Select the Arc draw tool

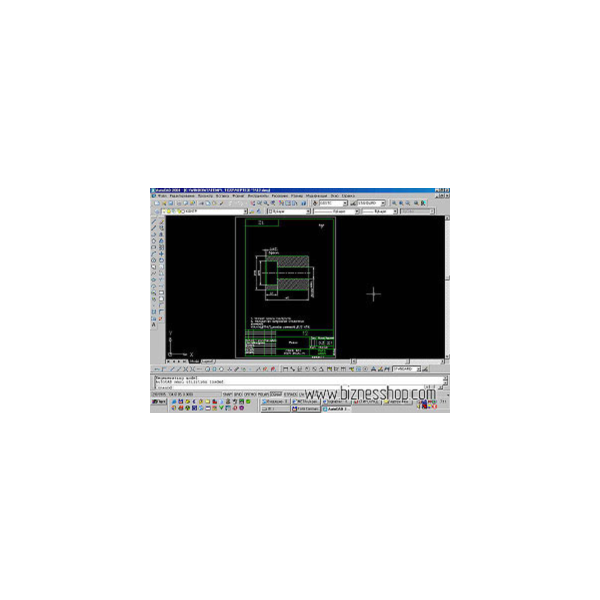(x=153, y=254)
